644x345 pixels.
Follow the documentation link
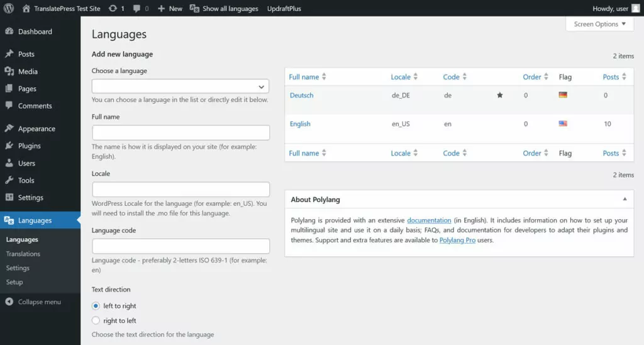coord(429,220)
